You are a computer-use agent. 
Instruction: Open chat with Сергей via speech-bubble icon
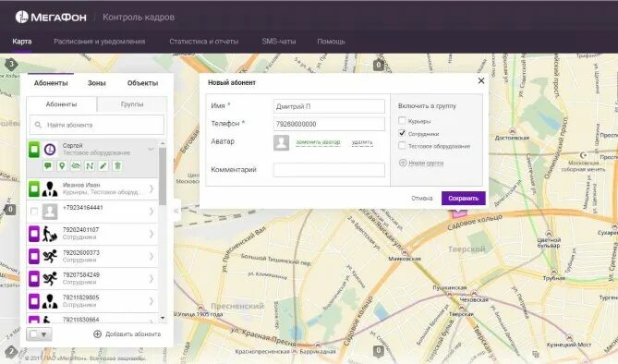pyautogui.click(x=48, y=165)
